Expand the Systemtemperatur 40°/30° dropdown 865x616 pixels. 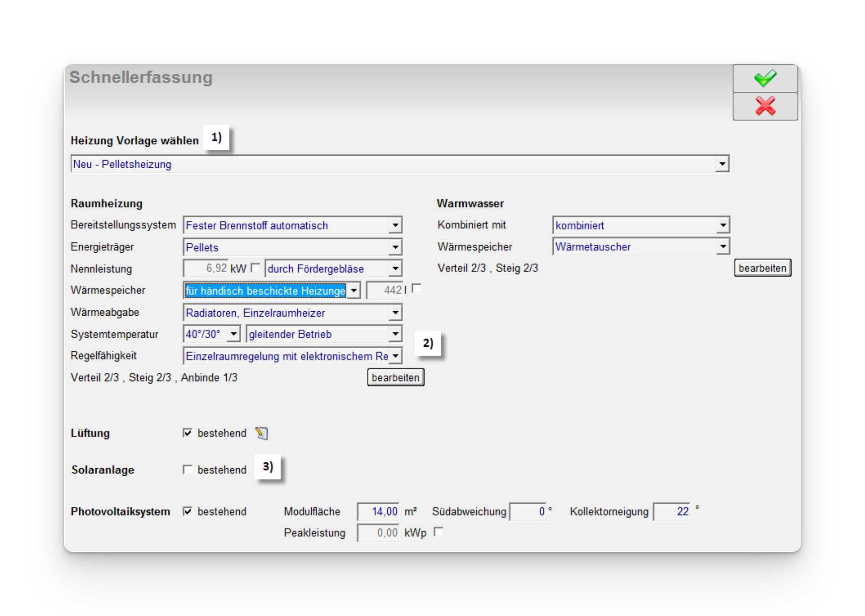[x=233, y=334]
